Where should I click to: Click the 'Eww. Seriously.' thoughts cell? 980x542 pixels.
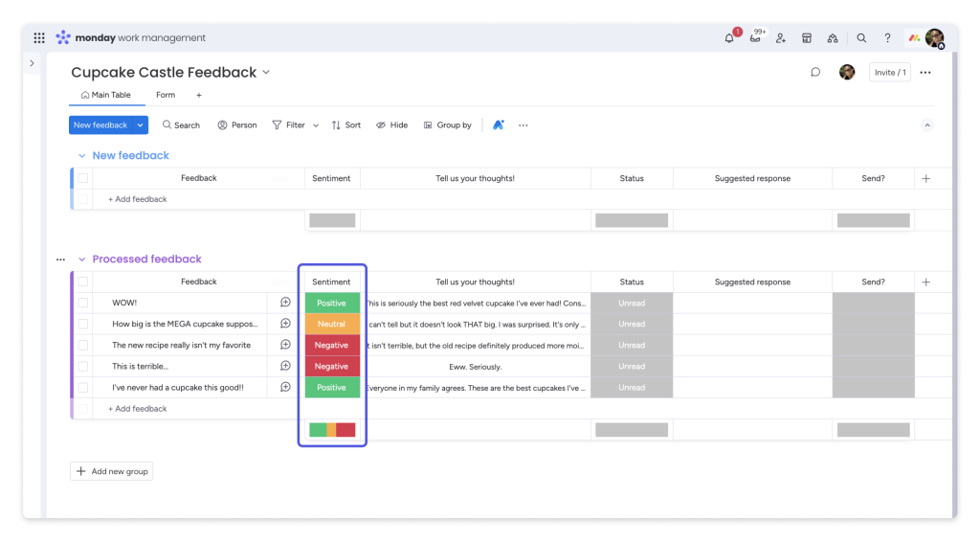coord(476,367)
